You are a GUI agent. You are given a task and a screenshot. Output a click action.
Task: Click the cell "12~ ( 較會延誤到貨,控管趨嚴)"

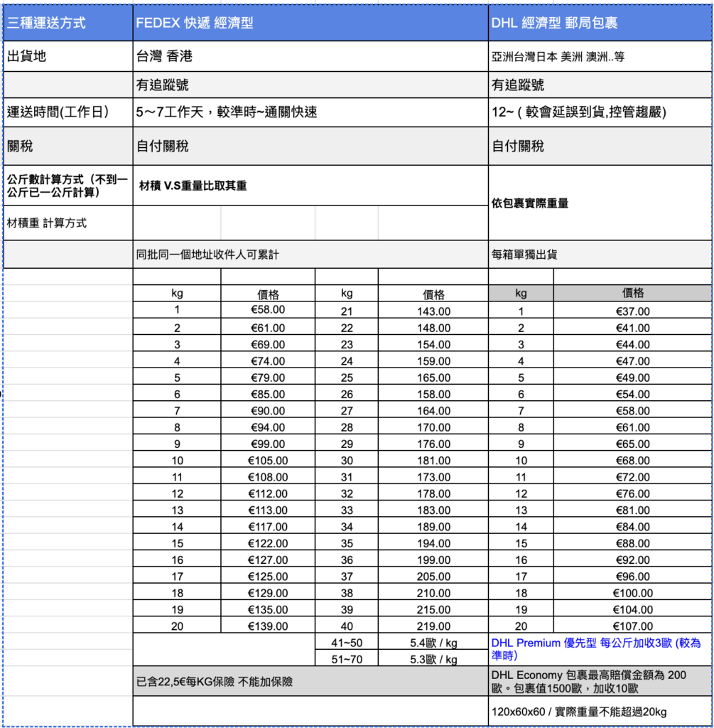(x=600, y=112)
